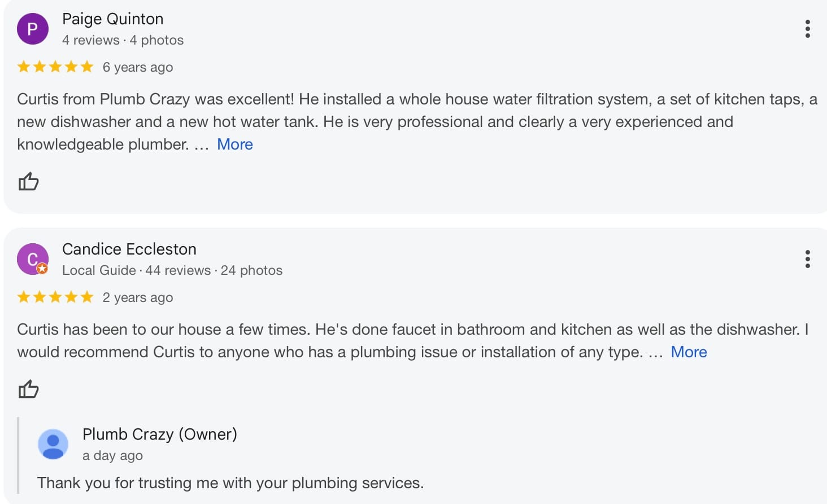The height and width of the screenshot is (504, 827).
Task: Expand Candice Eccleston's full review via More
Action: pos(689,352)
